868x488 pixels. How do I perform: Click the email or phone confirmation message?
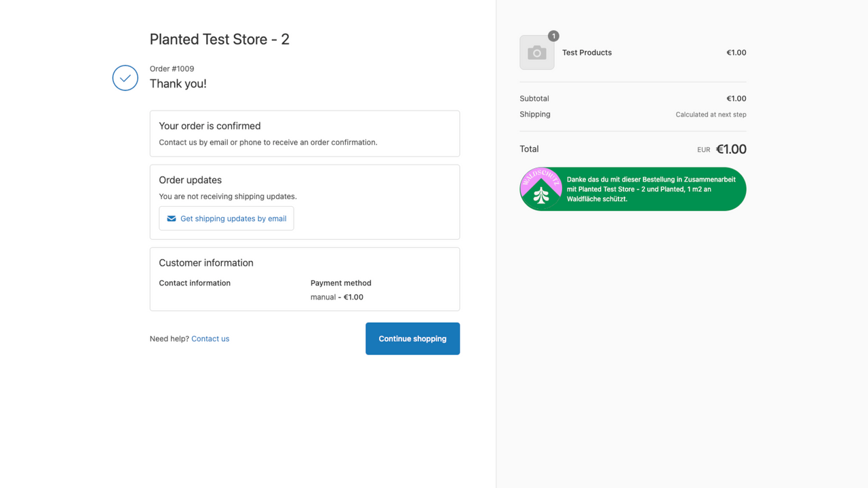(268, 142)
